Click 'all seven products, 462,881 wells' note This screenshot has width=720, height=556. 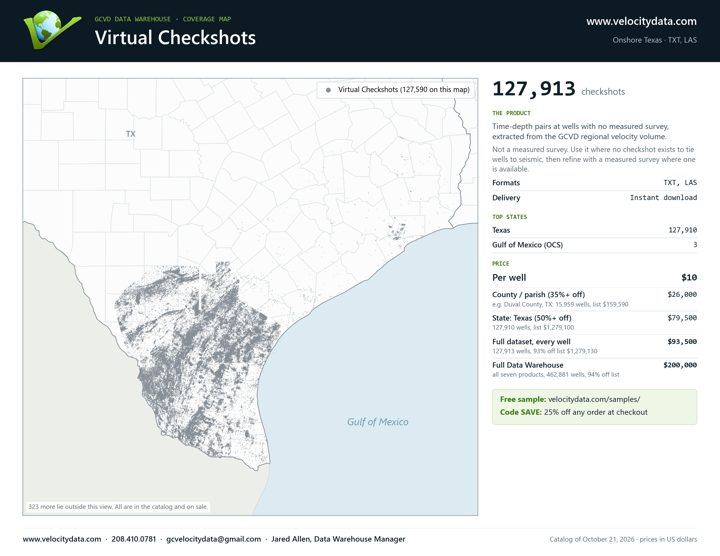(x=556, y=375)
